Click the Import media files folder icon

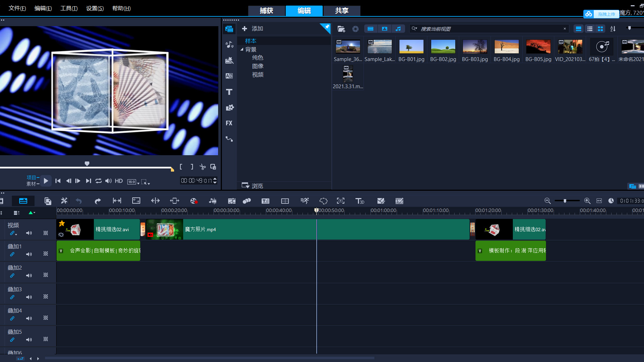pyautogui.click(x=341, y=29)
